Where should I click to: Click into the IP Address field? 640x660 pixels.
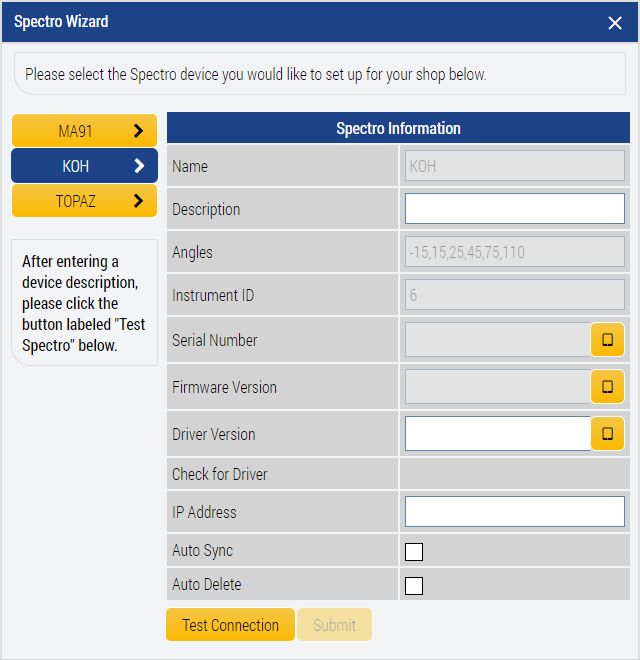pos(514,512)
